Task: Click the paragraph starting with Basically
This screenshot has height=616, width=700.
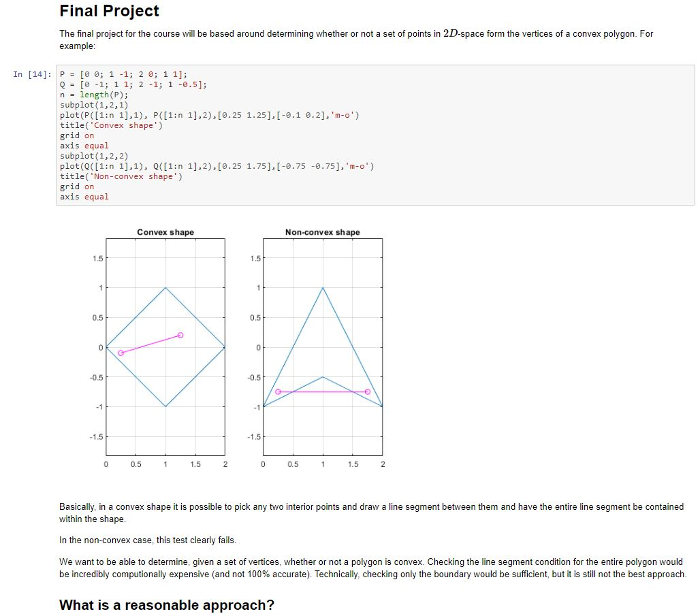Action: tap(371, 513)
